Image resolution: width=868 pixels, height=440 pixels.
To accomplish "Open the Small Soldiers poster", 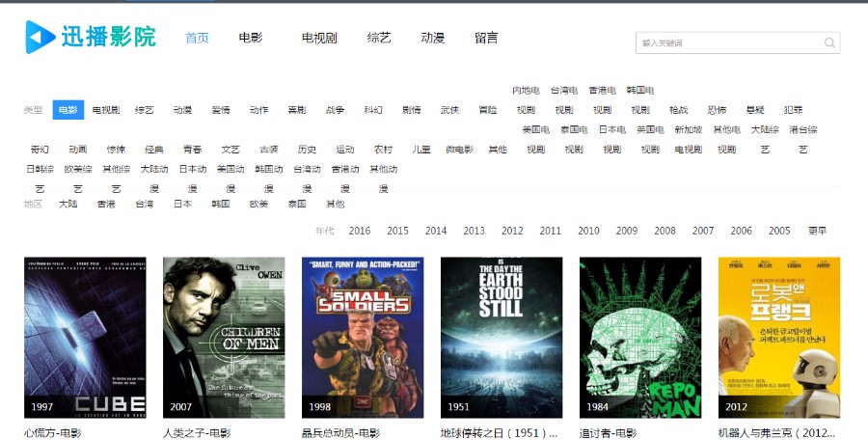I will (x=363, y=338).
